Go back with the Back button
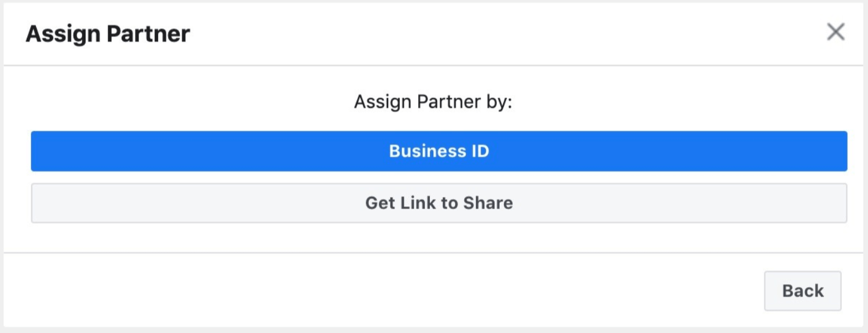The width and height of the screenshot is (868, 333). 802,291
